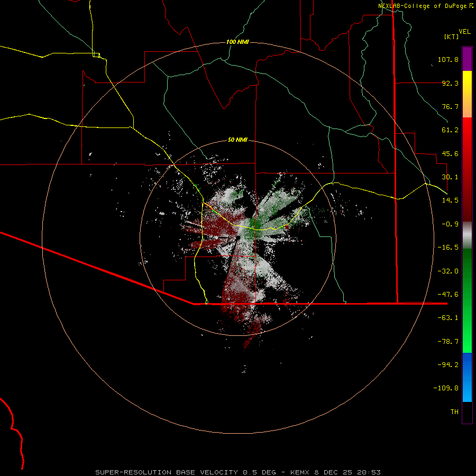476x476 pixels.
Task: Click the blue segment of color bar
Action: click(x=467, y=377)
